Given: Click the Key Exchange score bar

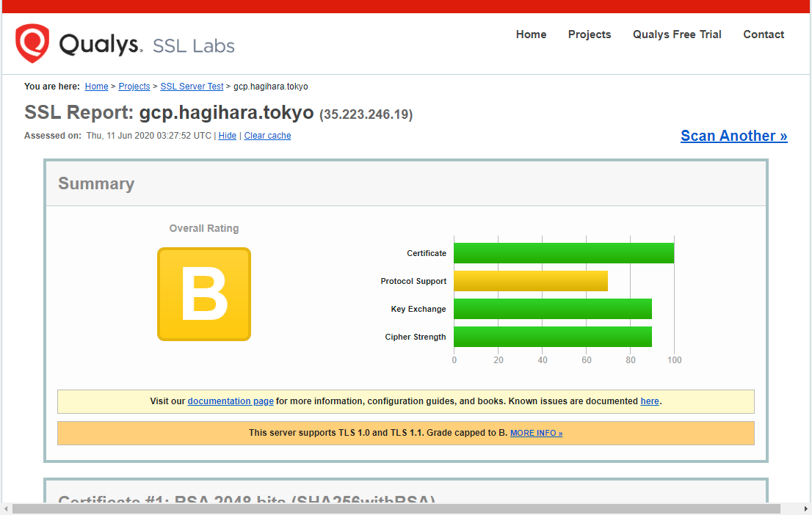Looking at the screenshot, I should click(553, 309).
